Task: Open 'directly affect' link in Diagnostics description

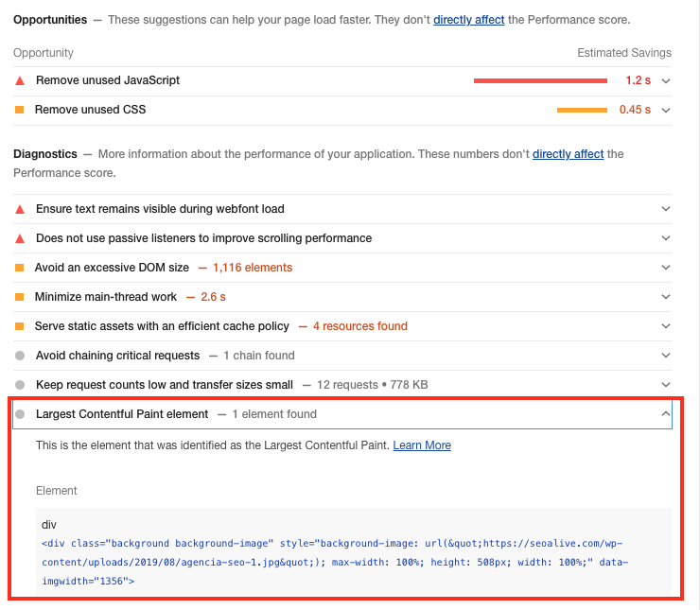Action: 568,154
